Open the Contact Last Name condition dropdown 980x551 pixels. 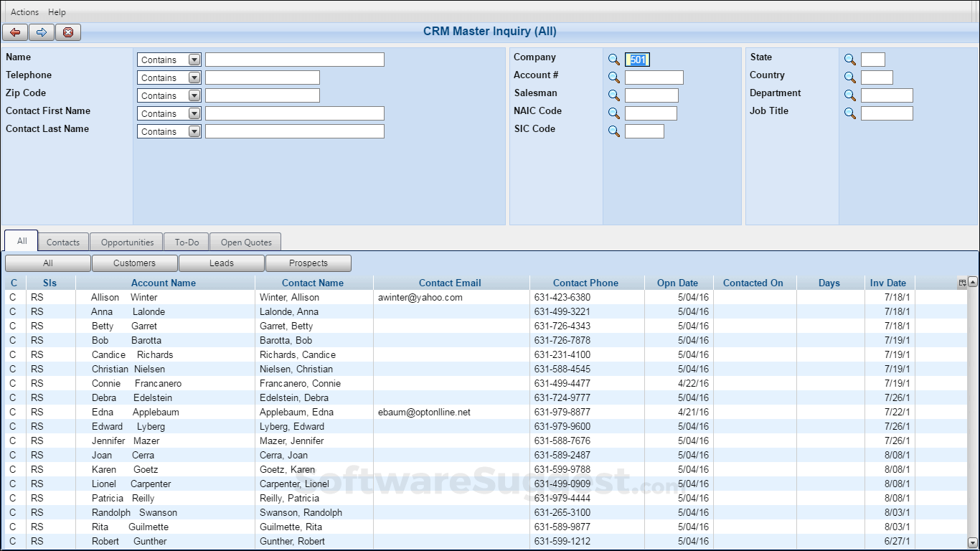point(194,131)
